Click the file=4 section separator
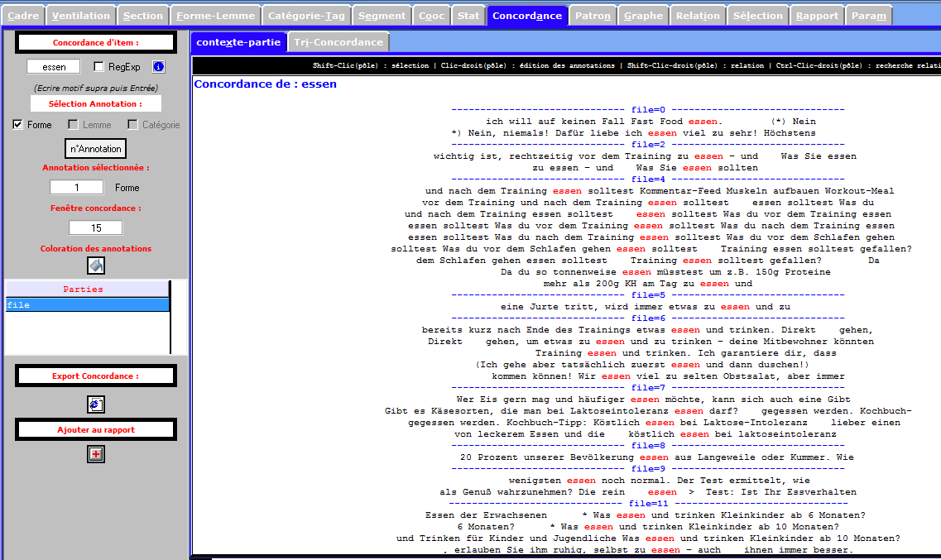The height and width of the screenshot is (560, 941). tap(648, 179)
